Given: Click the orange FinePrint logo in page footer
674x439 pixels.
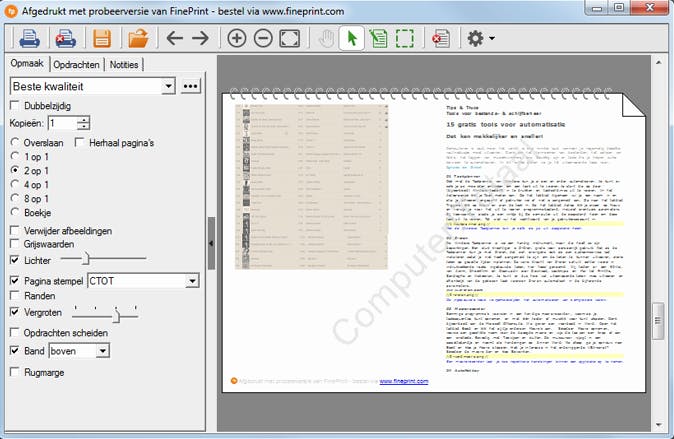Looking at the screenshot, I should 234,381.
